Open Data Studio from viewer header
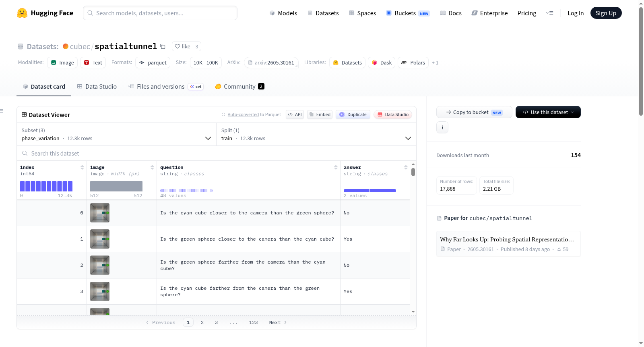This screenshot has height=347, width=644. pos(393,114)
